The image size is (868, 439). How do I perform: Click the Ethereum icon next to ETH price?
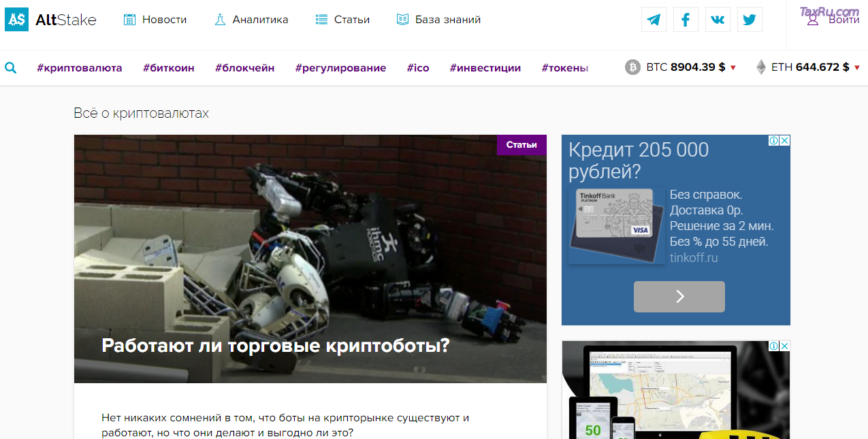tap(761, 67)
